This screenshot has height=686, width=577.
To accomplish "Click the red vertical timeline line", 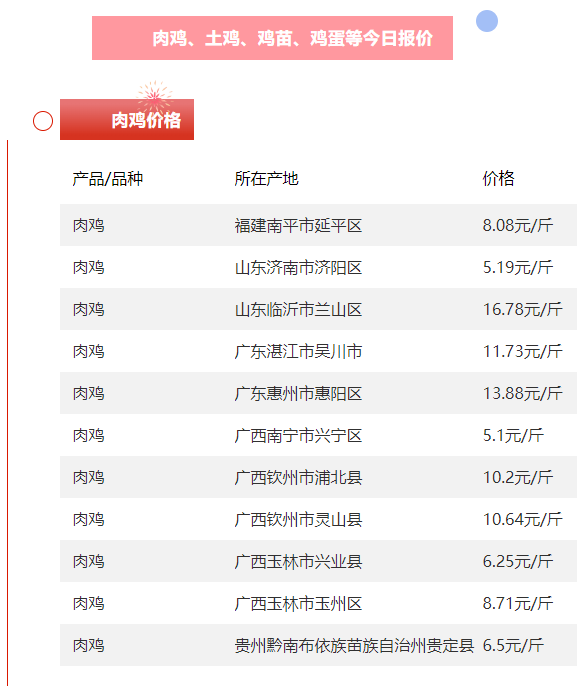I will [7, 413].
